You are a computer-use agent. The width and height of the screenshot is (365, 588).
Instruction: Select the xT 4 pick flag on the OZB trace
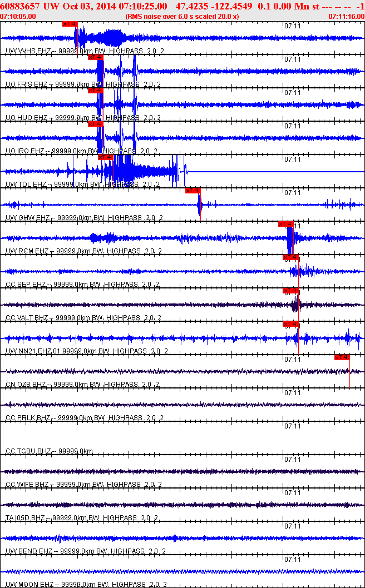pyautogui.click(x=342, y=357)
